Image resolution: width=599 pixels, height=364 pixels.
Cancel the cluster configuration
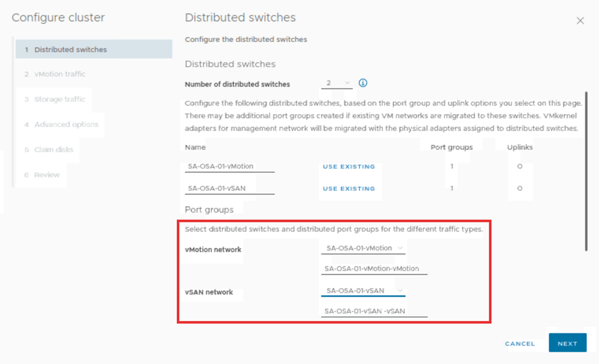(520, 344)
